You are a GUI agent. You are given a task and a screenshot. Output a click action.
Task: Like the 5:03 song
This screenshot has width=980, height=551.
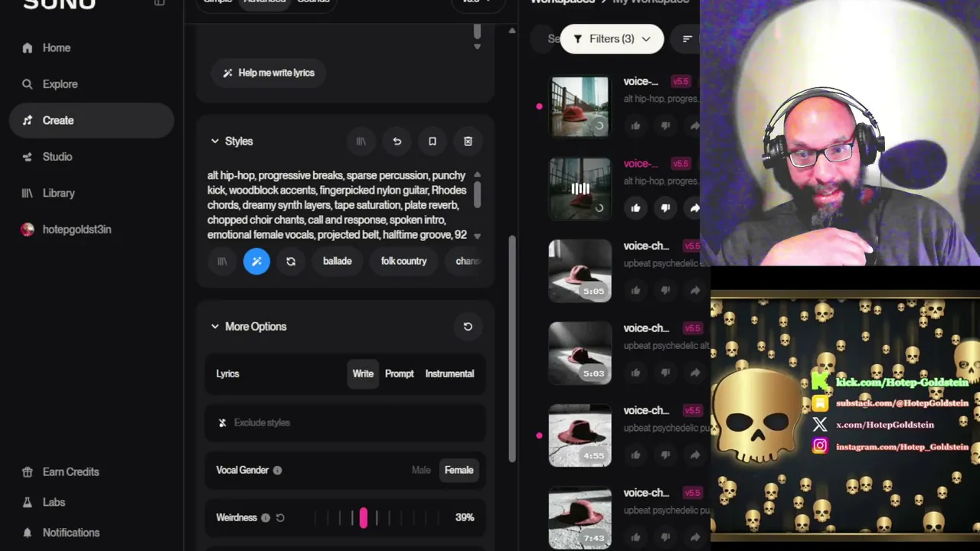point(635,373)
